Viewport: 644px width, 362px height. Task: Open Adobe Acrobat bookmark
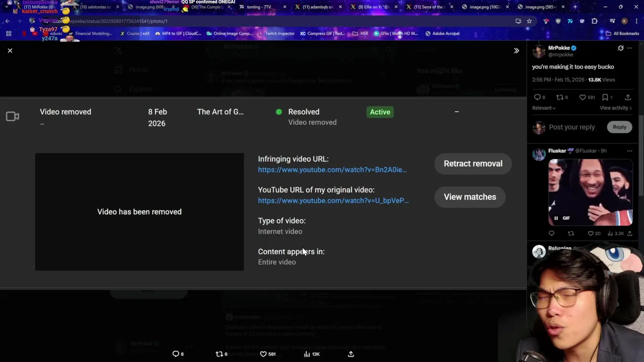pos(442,34)
